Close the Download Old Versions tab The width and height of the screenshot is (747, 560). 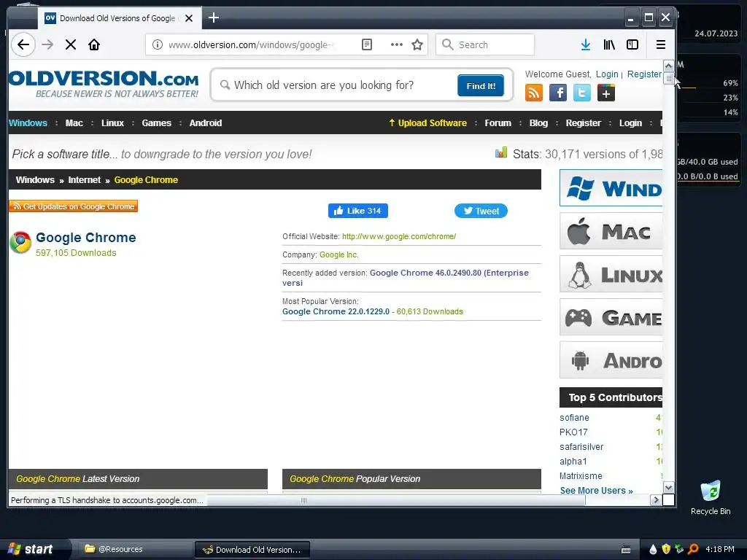point(189,18)
